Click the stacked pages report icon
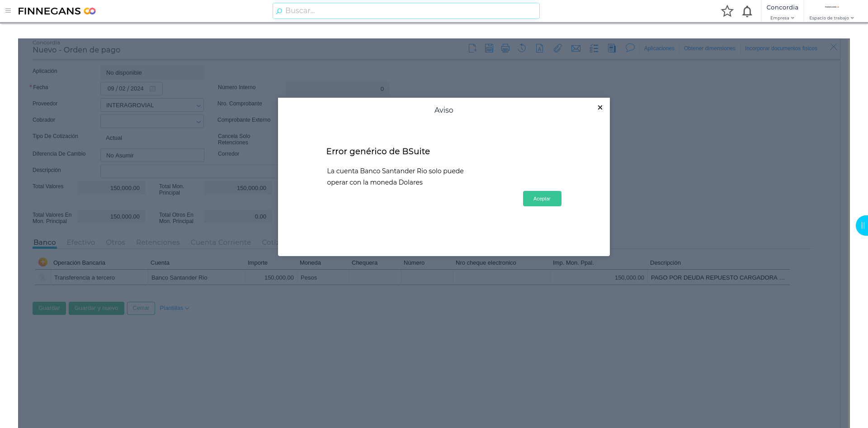The image size is (868, 428). tap(612, 48)
